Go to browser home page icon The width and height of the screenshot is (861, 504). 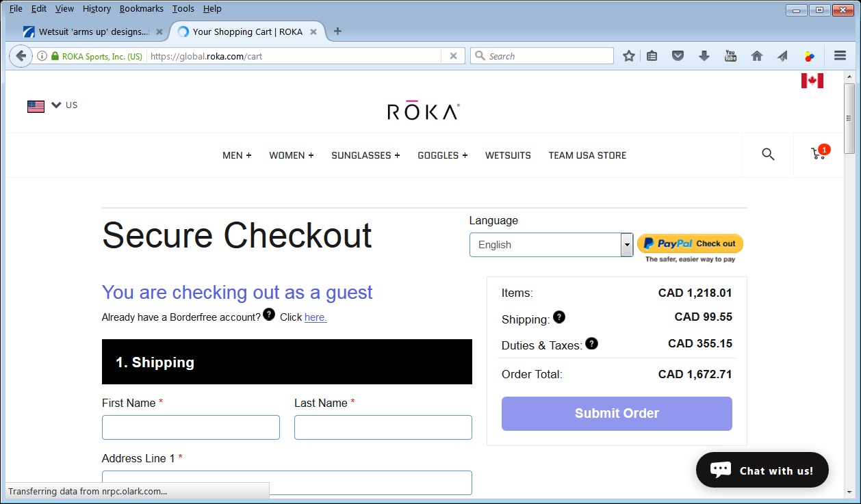[x=757, y=56]
